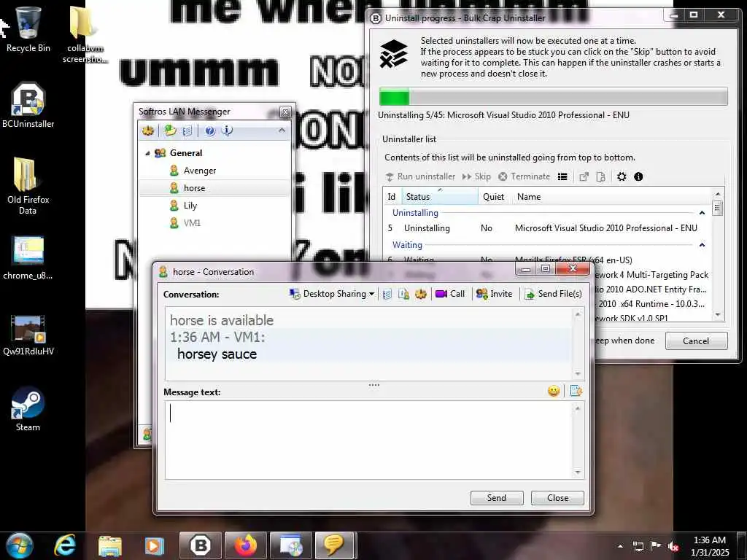This screenshot has width=747, height=560.
Task: Select user VM1 in the LAN Messenger list
Action: (x=192, y=223)
